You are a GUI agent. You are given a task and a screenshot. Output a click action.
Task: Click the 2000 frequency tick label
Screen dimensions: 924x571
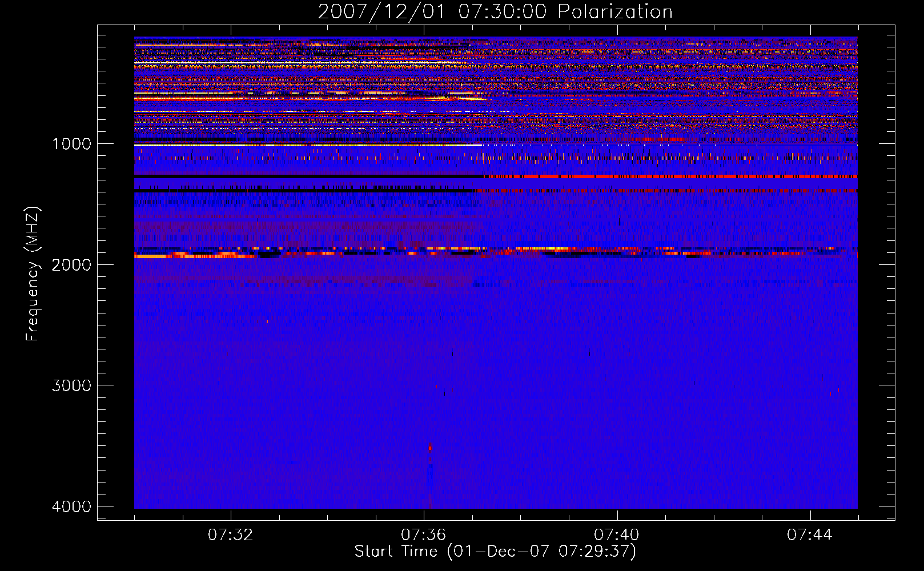[71, 264]
